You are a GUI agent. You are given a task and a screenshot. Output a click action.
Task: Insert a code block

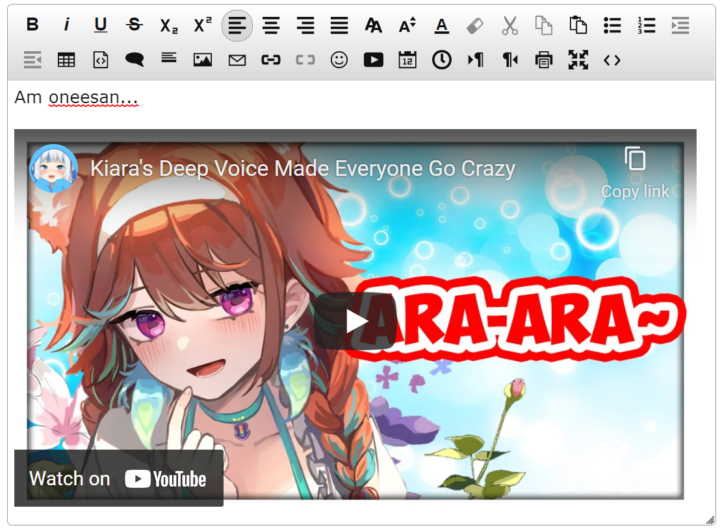pyautogui.click(x=101, y=60)
